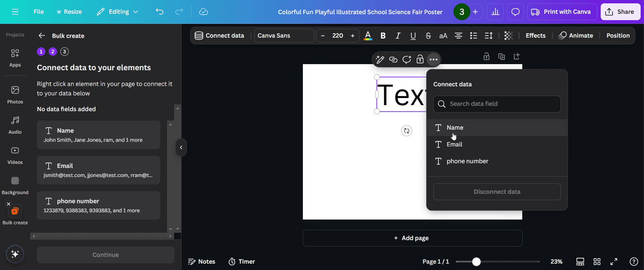Image resolution: width=644 pixels, height=270 pixels.
Task: Select Name field in Connect data popup
Action: click(497, 128)
